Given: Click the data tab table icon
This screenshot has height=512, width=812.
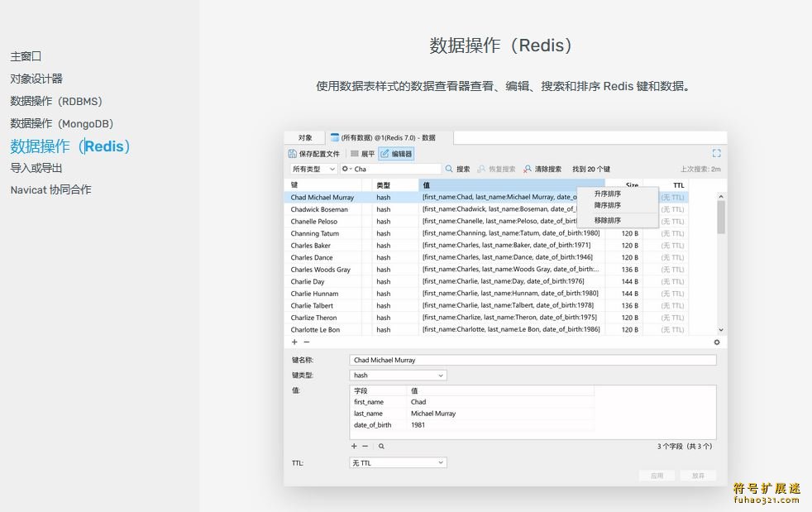Looking at the screenshot, I should [335, 137].
